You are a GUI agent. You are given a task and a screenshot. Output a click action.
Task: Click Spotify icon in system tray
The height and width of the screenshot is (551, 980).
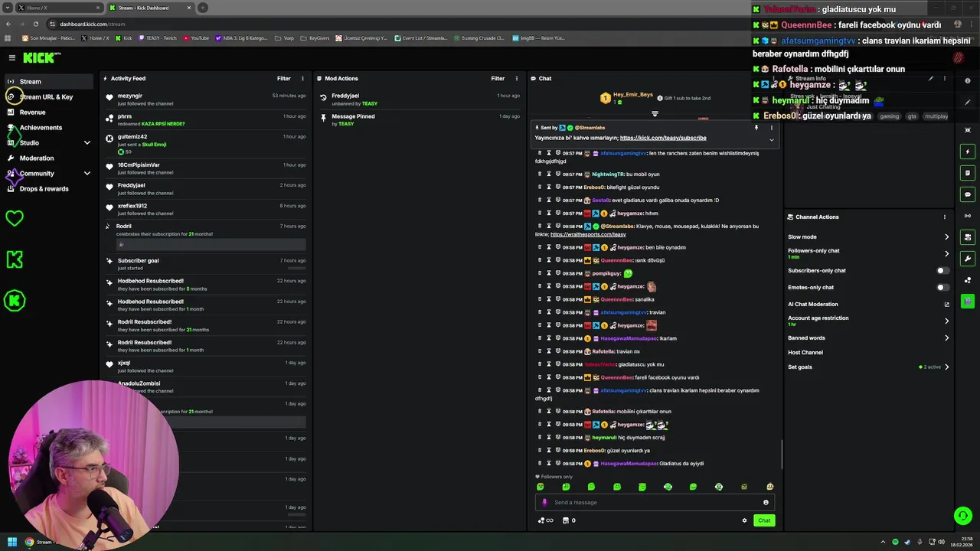pyautogui.click(x=895, y=542)
